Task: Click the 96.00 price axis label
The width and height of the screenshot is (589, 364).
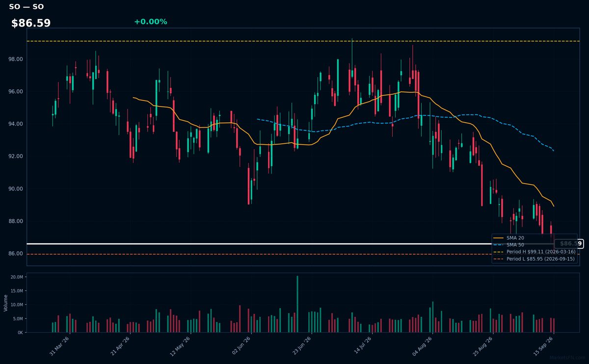Action: tap(15, 92)
